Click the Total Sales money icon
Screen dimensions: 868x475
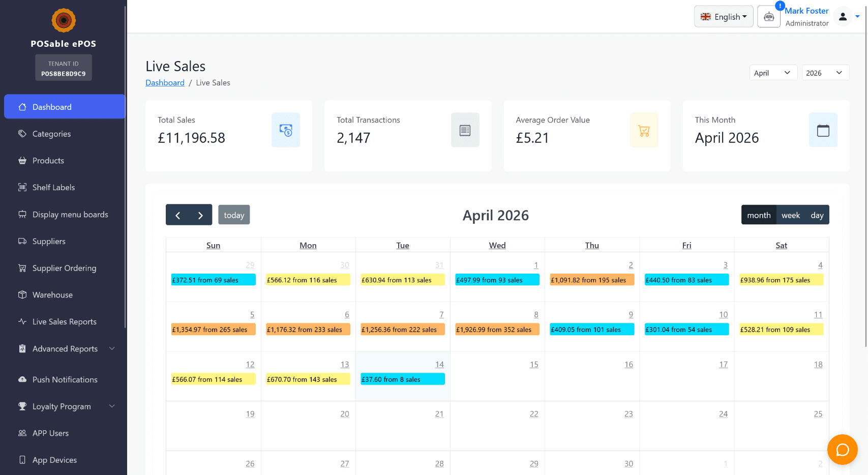(286, 130)
